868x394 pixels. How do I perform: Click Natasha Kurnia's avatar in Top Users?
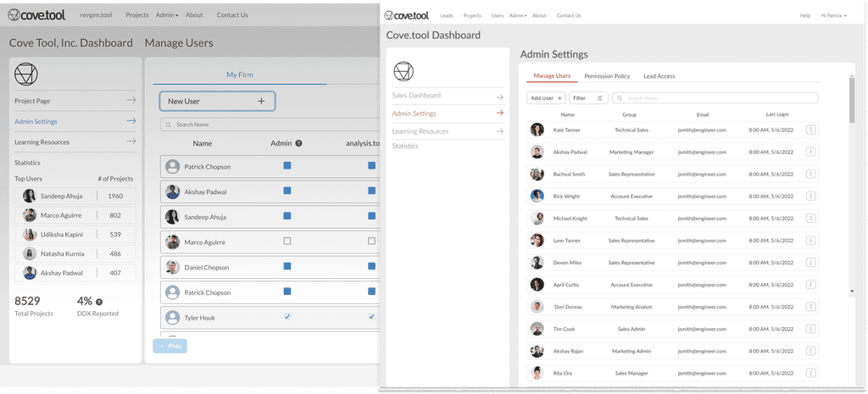[30, 253]
